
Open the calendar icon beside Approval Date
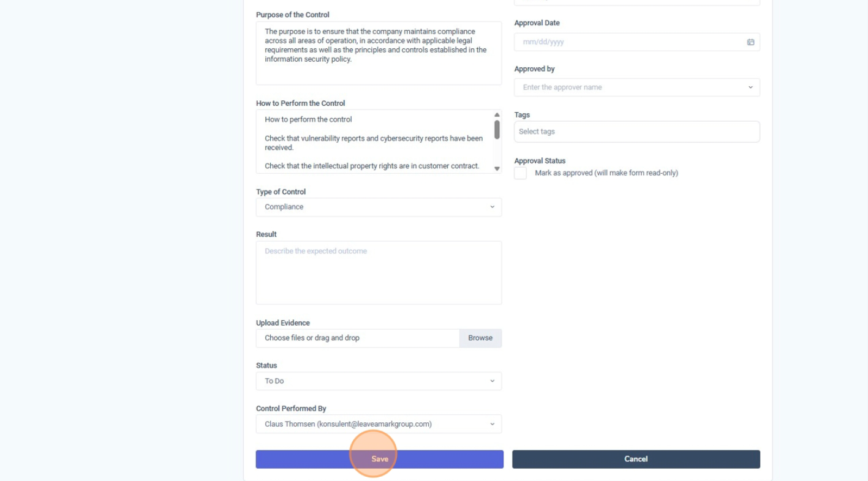point(750,42)
